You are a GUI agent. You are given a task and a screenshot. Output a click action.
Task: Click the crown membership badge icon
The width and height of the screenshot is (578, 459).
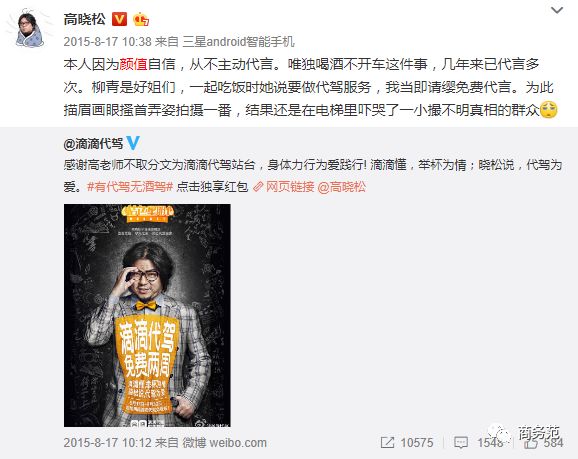point(141,19)
